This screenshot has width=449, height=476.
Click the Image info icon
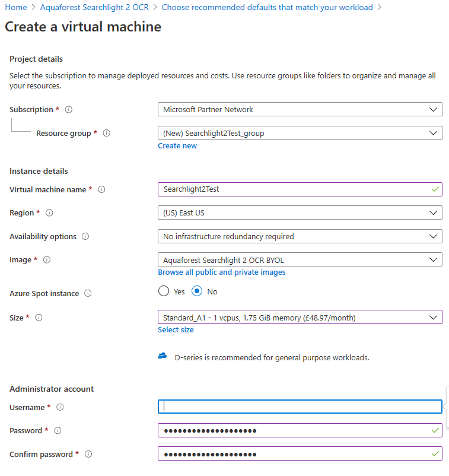tap(46, 260)
